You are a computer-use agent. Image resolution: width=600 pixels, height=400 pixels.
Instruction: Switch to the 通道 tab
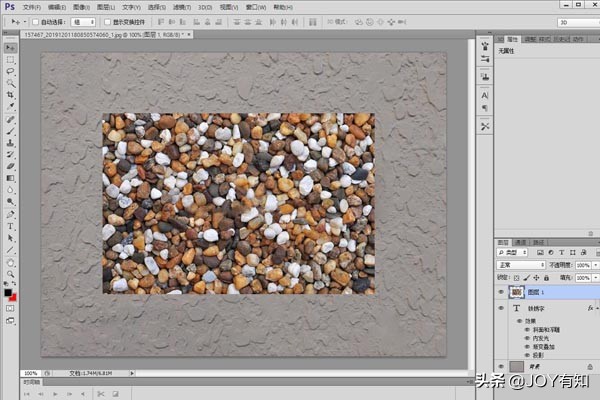tap(522, 242)
